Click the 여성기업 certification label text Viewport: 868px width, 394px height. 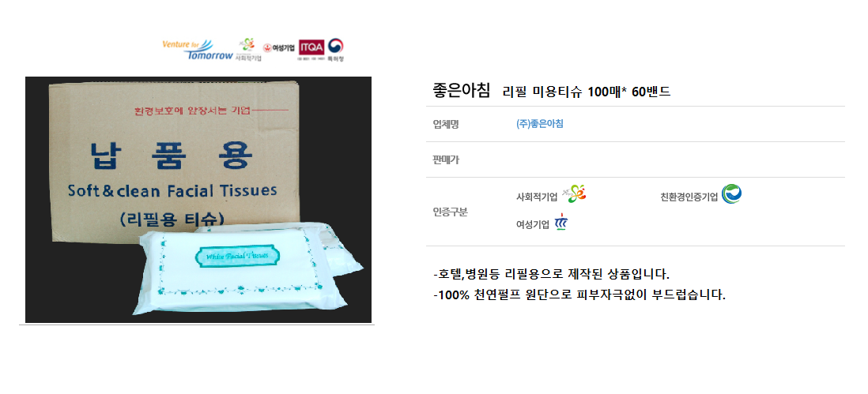(533, 224)
